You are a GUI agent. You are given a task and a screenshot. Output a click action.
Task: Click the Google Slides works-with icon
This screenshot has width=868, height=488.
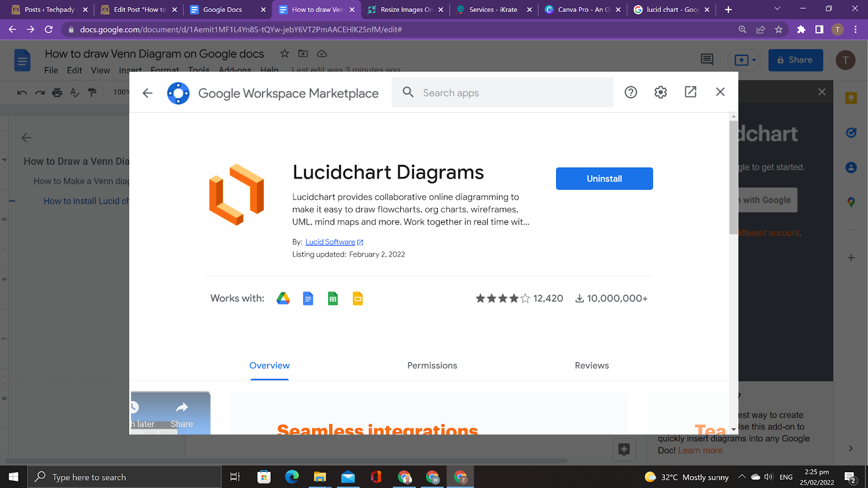[x=358, y=298]
